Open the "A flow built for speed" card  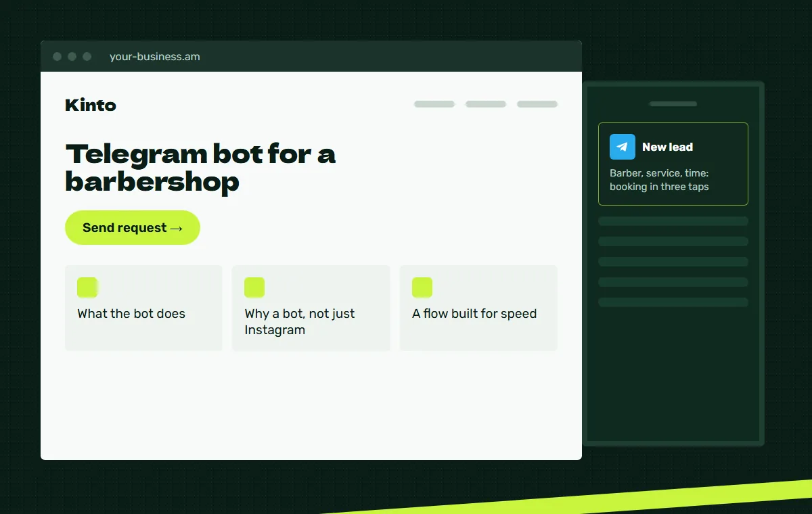478,308
